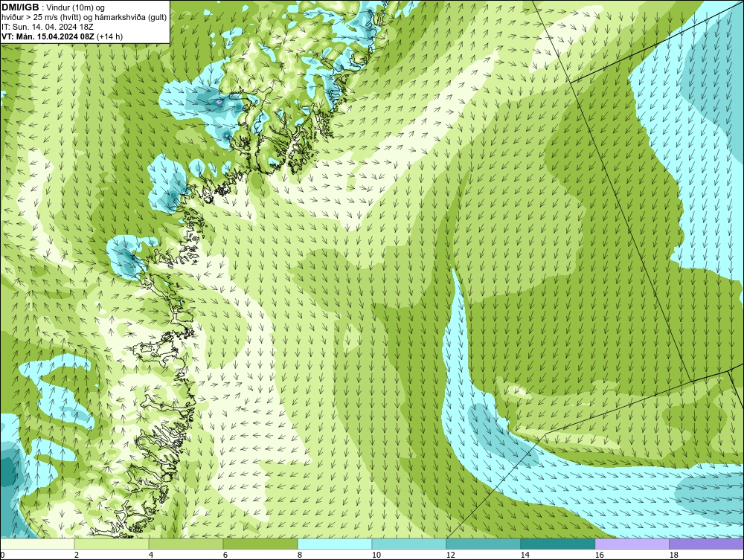Click the 12–14 m/s teal legend swatch
This screenshot has height=560, width=744.
[484, 544]
